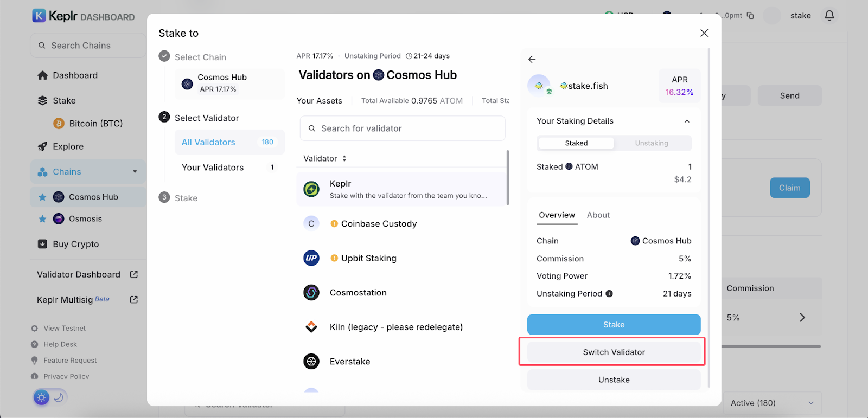This screenshot has height=418, width=868.
Task: Select the Keplr validator logo
Action: pos(311,189)
